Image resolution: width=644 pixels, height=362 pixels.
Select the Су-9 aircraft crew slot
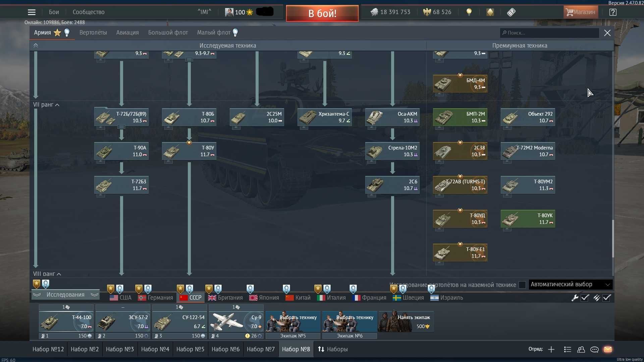(236, 322)
